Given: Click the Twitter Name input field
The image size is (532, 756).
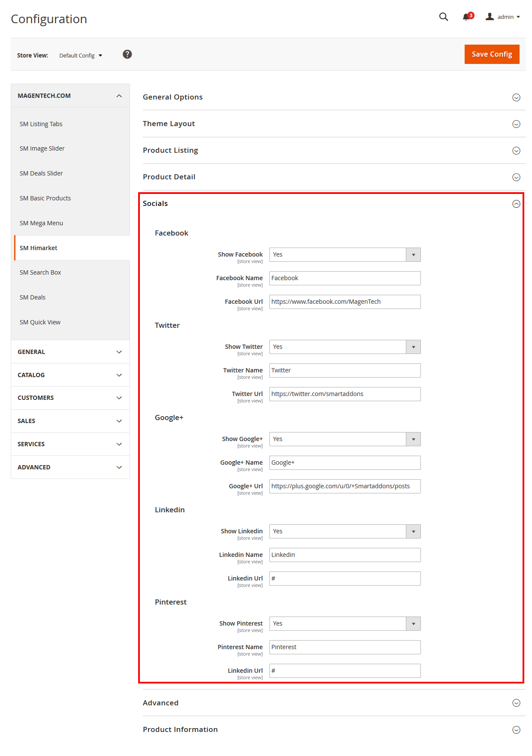Looking at the screenshot, I should tap(345, 370).
